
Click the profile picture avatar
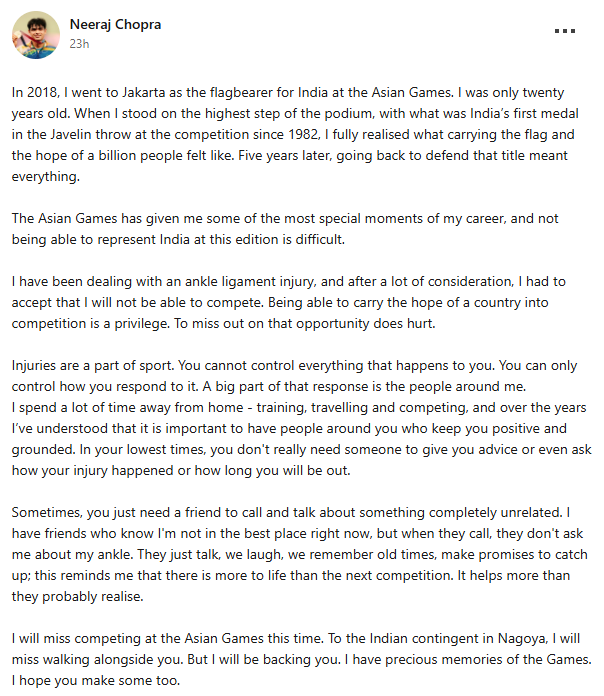(36, 35)
